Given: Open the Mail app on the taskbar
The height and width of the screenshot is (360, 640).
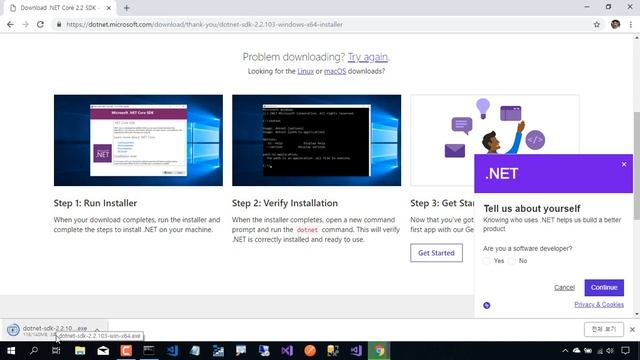Looking at the screenshot, I should tap(103, 351).
